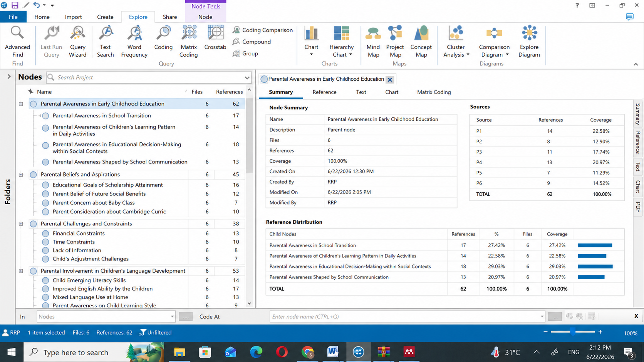Launch the Text Search query
Screen dimensions: 644x362
[x=105, y=42]
